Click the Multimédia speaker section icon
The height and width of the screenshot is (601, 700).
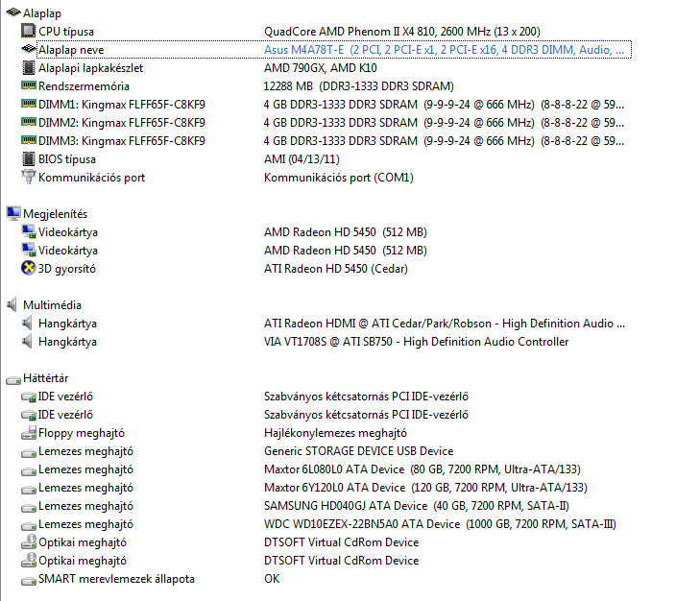[x=12, y=305]
